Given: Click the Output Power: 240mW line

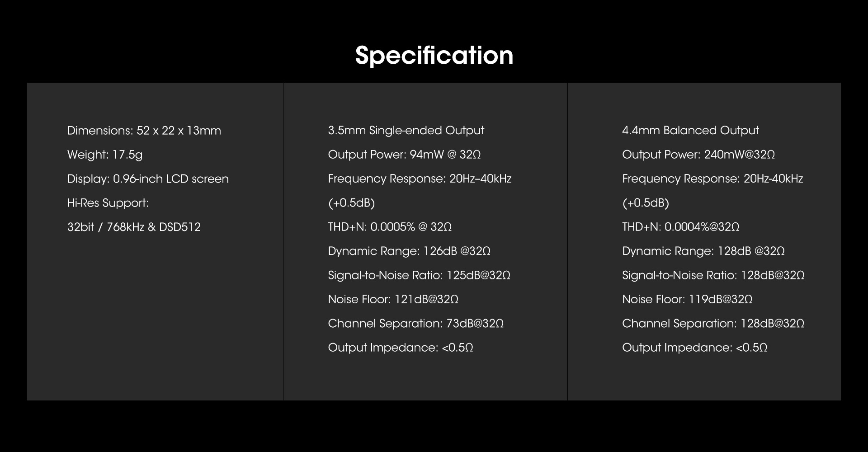Looking at the screenshot, I should 698,155.
